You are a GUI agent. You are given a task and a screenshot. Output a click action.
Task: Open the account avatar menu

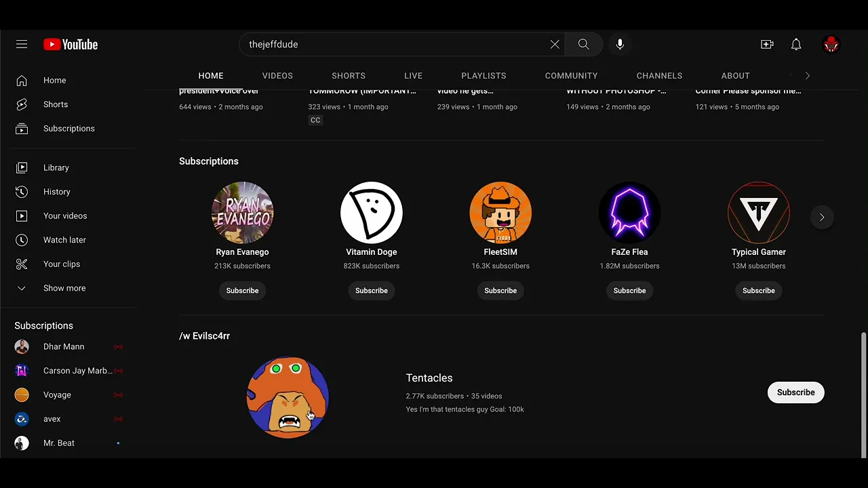click(x=831, y=44)
